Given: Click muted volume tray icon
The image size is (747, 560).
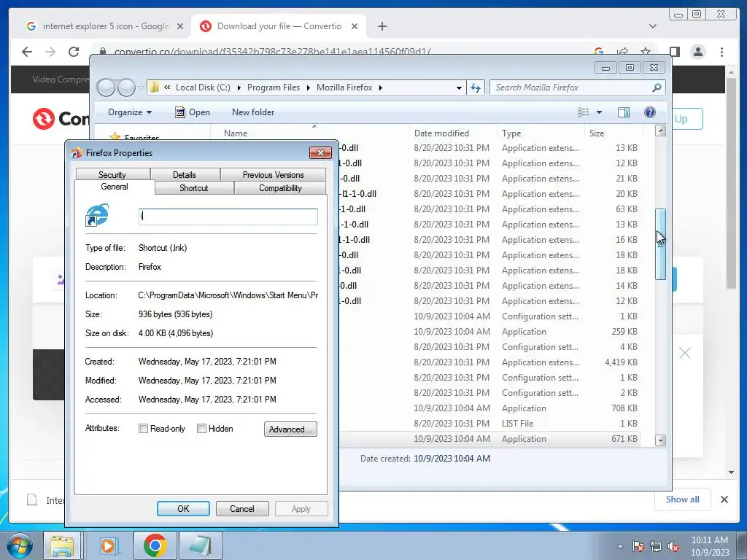Looking at the screenshot, I should 673,546.
